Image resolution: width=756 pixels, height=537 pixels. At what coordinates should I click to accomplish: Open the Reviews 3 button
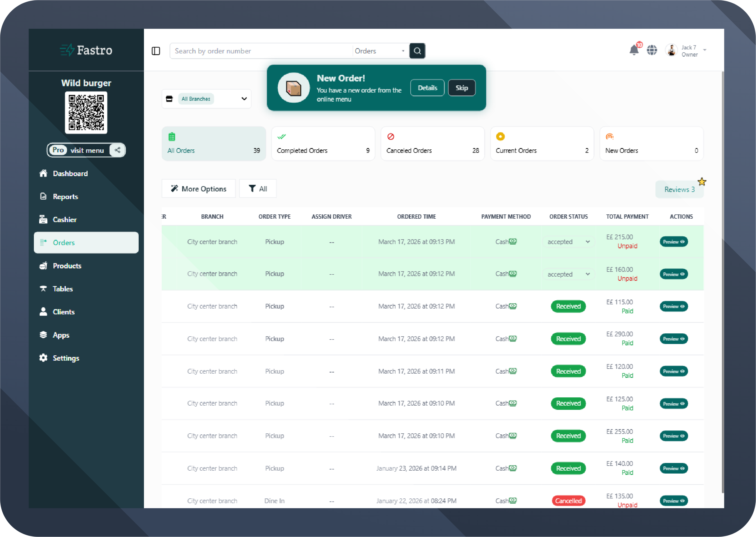coord(679,190)
